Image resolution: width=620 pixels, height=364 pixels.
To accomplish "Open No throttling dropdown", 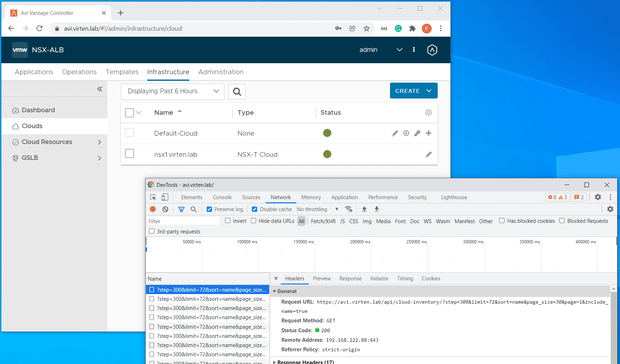I will pos(317,209).
